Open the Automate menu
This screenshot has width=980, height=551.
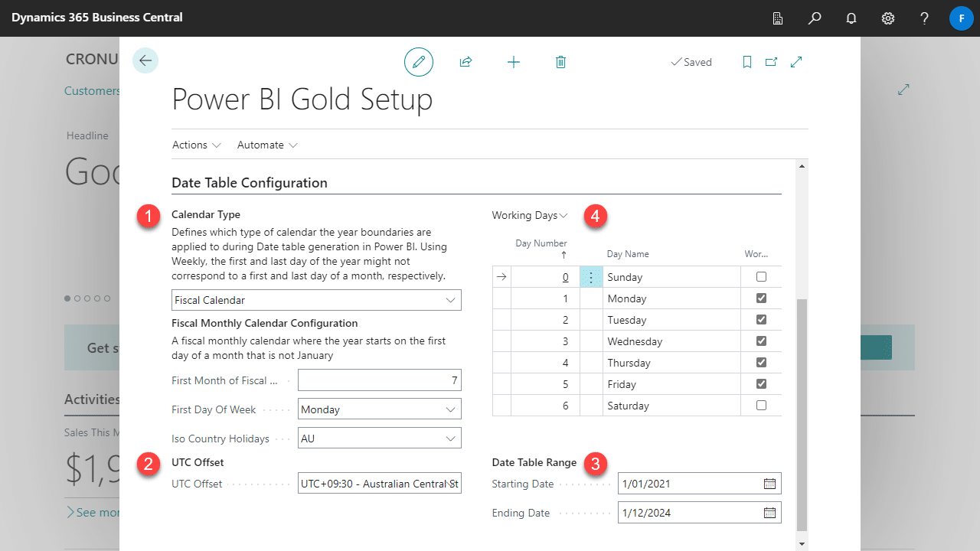pos(267,145)
